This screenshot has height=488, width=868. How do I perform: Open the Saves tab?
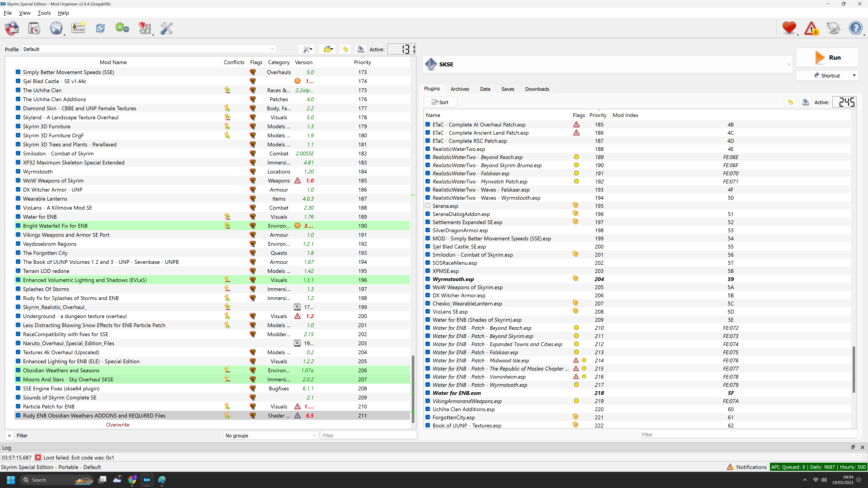507,89
